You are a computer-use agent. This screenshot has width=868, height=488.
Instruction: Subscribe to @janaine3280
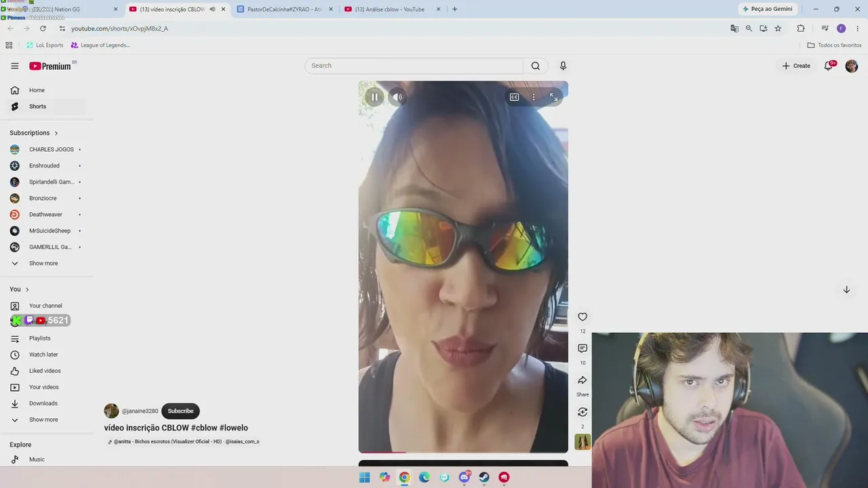pyautogui.click(x=180, y=411)
